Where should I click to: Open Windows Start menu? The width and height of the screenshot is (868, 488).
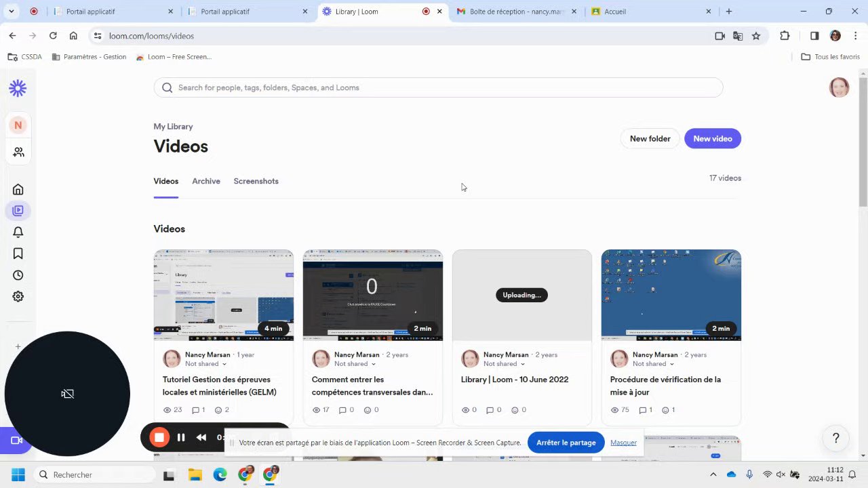[x=18, y=474]
